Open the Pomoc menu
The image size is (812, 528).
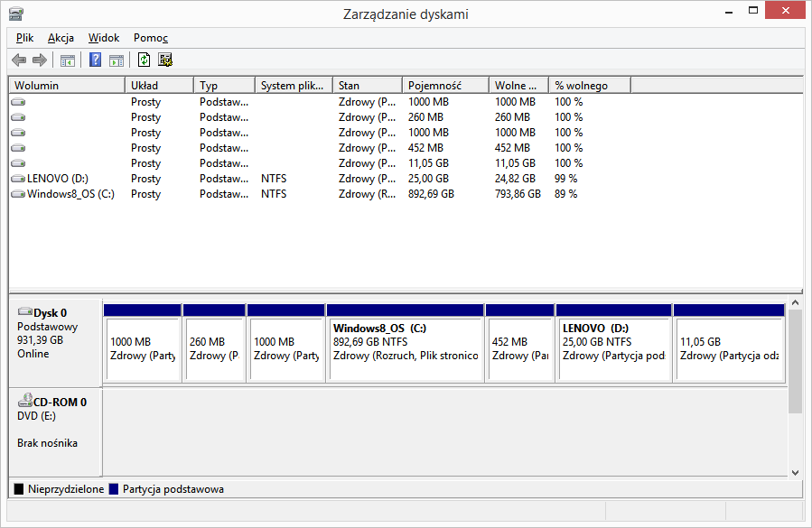tap(151, 38)
